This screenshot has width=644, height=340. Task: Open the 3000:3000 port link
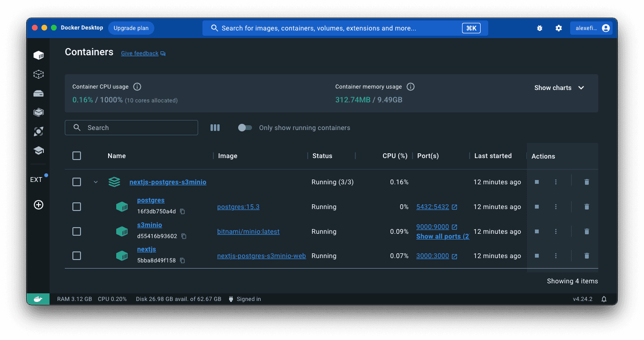click(x=433, y=256)
